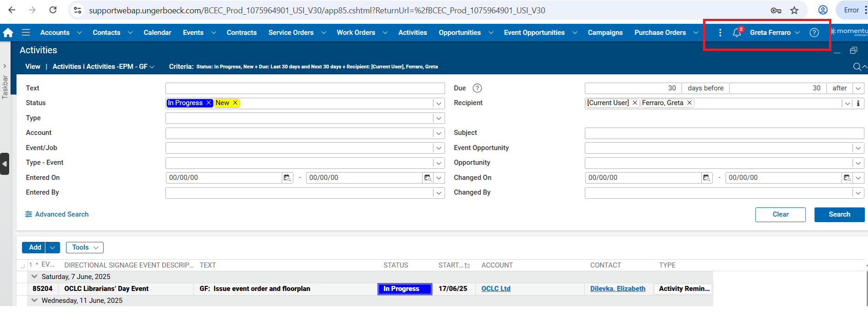Open the Type dropdown arrow
The image size is (868, 324).
(x=439, y=118)
